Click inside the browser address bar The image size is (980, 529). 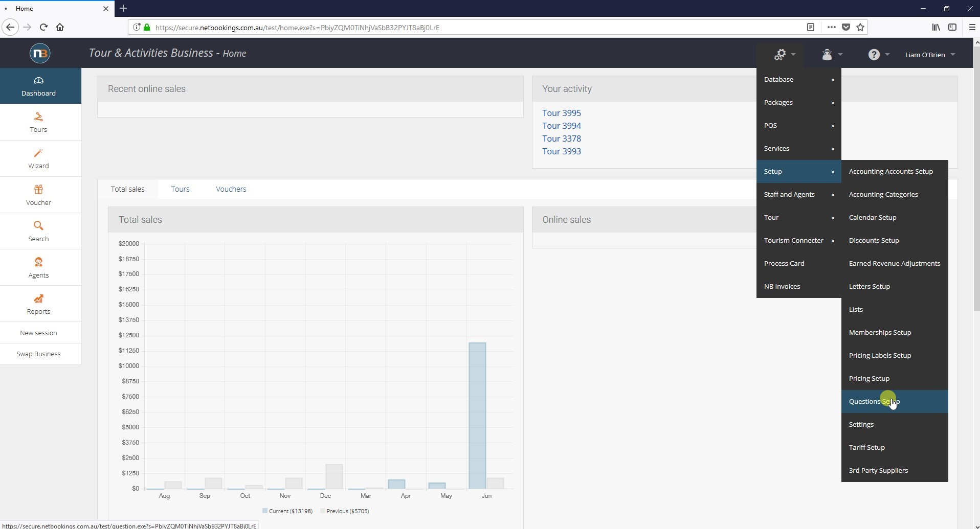click(358, 27)
